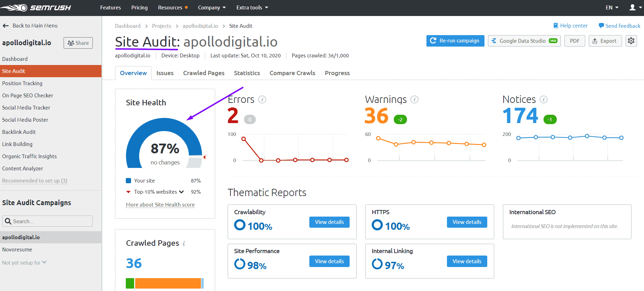Screen dimensions: 644x291
Task: Click Re-run campaign button
Action: 455,41
